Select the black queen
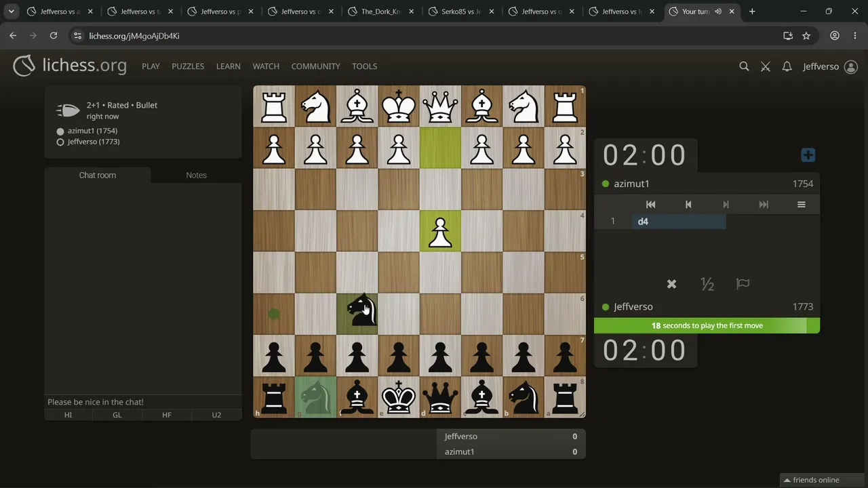The height and width of the screenshot is (488, 868). click(440, 396)
